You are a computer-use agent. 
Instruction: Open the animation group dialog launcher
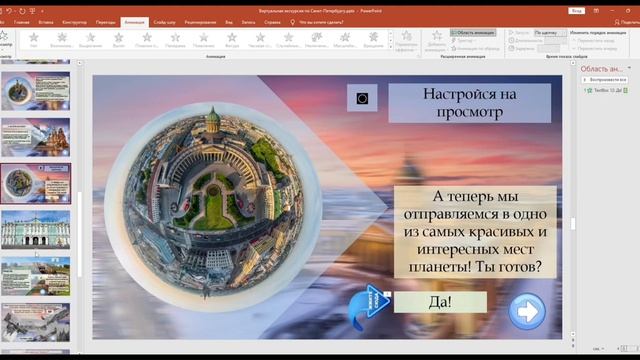(419, 56)
